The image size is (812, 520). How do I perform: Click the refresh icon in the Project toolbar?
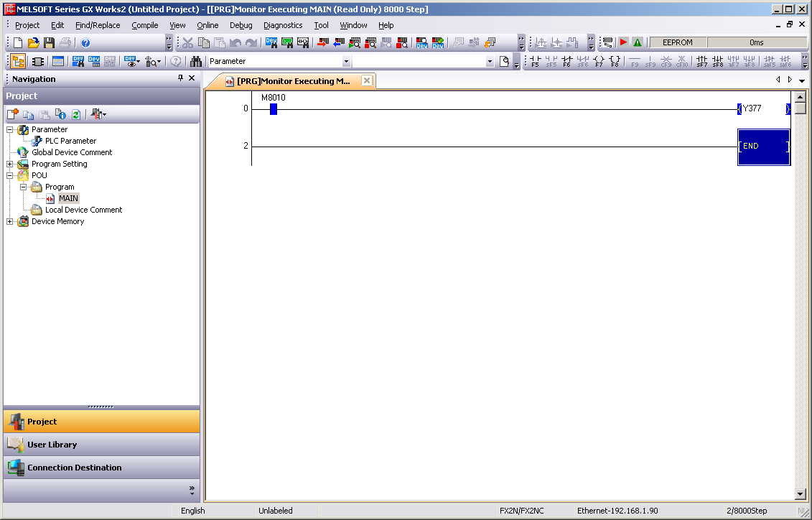(75, 114)
